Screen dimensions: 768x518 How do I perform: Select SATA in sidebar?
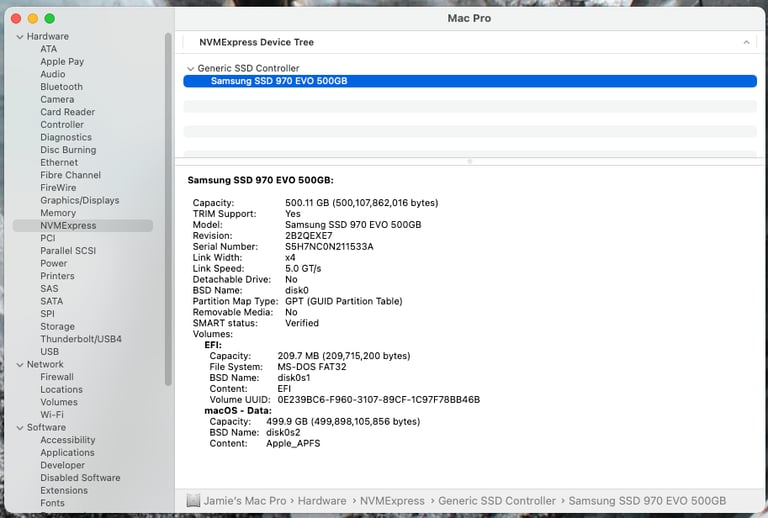(x=51, y=302)
